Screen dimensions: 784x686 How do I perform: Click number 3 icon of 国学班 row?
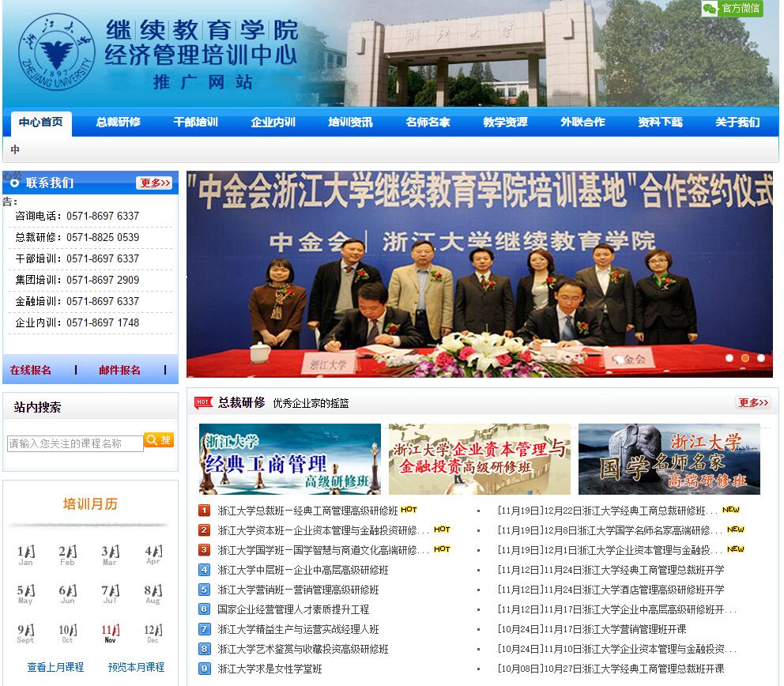[204, 550]
